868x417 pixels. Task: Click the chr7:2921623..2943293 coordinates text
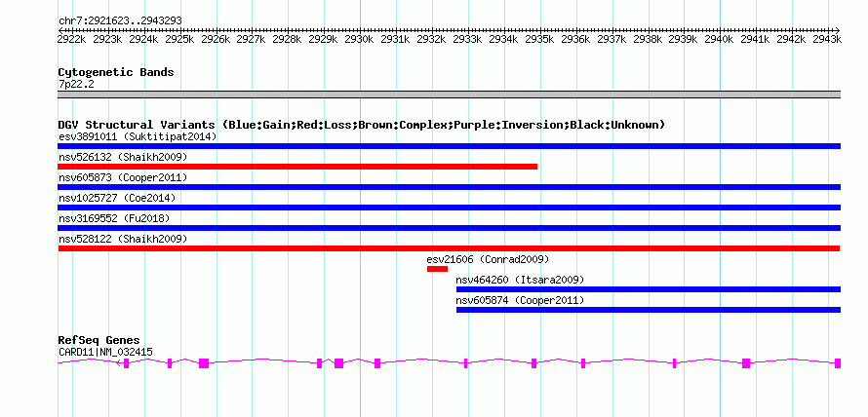[120, 21]
